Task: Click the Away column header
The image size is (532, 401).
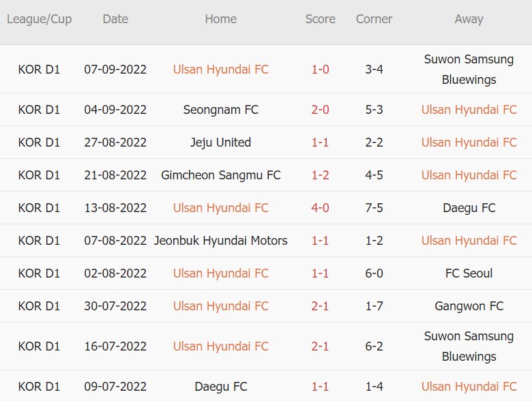Action: point(469,19)
